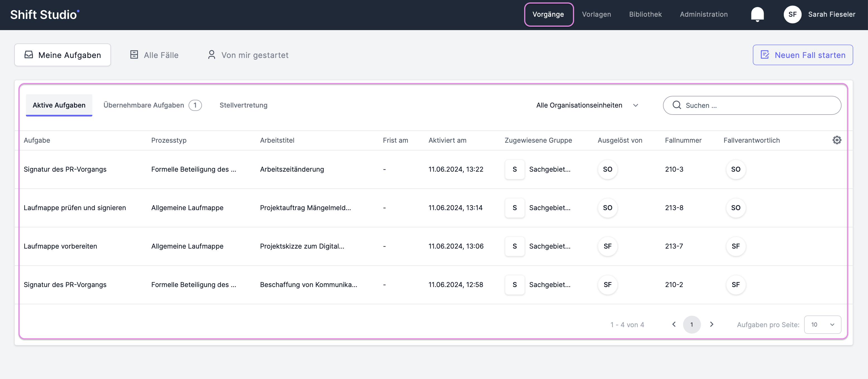Select the Aktive Aufgaben tab

59,105
